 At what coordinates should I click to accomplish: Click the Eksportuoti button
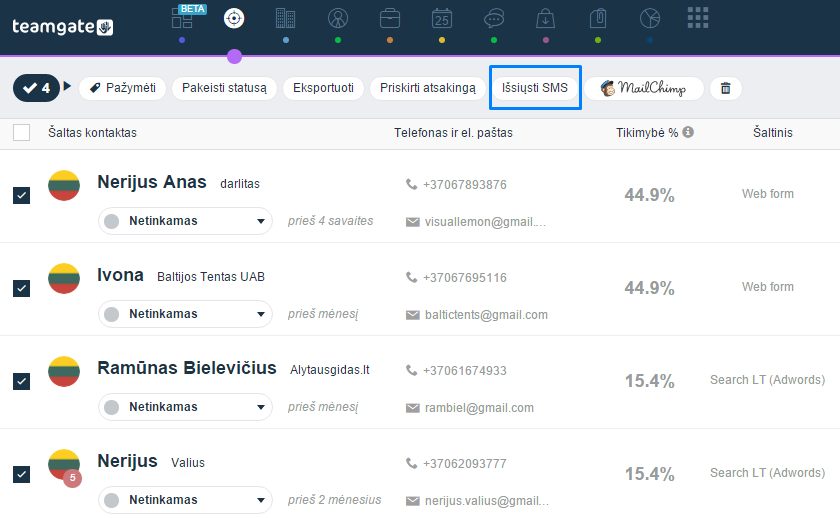pos(323,88)
